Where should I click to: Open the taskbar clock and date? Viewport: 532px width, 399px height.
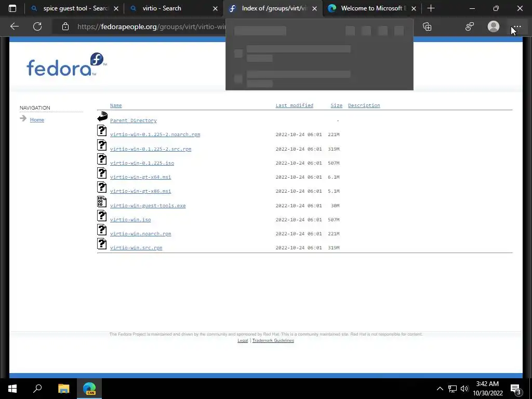point(487,389)
